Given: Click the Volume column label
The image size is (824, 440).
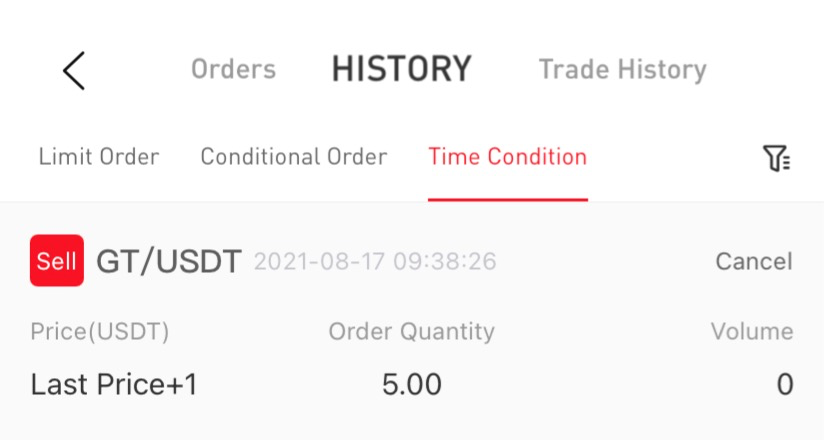Looking at the screenshot, I should (751, 332).
